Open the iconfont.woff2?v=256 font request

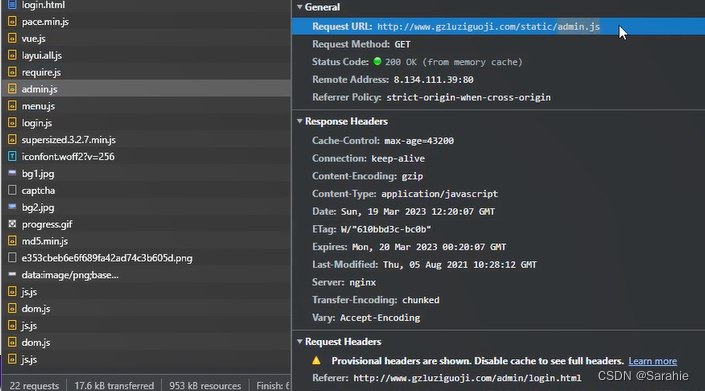[146, 156]
